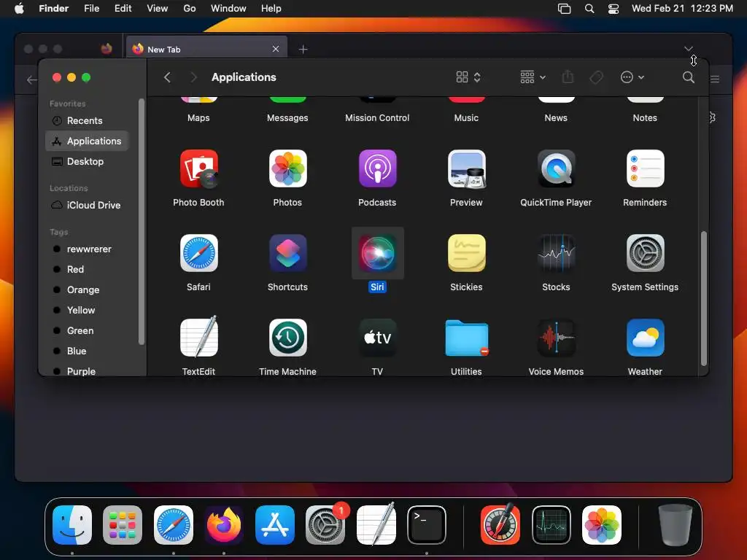The width and height of the screenshot is (747, 560).
Task: Change view with the icon view switcher
Action: pos(468,77)
